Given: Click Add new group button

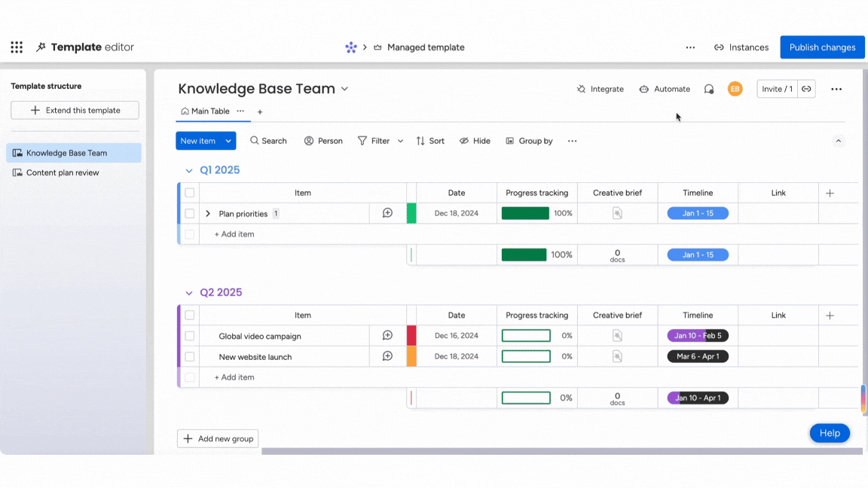Looking at the screenshot, I should [218, 439].
